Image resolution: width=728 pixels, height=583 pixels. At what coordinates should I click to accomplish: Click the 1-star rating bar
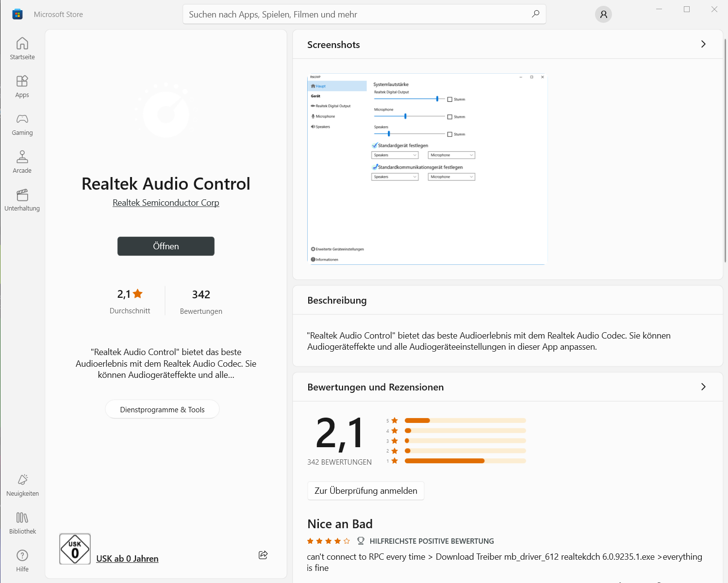[x=465, y=461]
